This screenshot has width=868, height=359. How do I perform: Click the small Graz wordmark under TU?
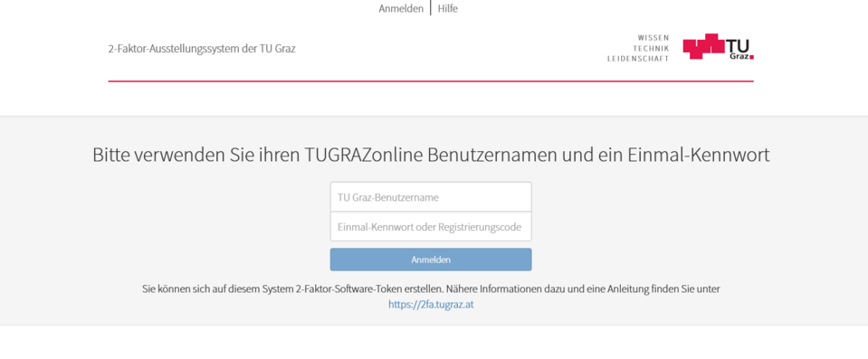pos(739,56)
